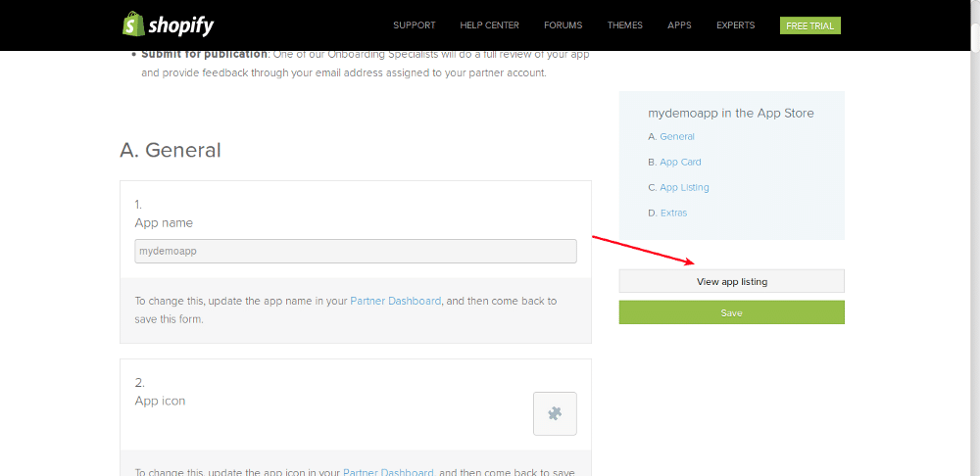Open Partner Dashboard link under App name

[x=396, y=301]
